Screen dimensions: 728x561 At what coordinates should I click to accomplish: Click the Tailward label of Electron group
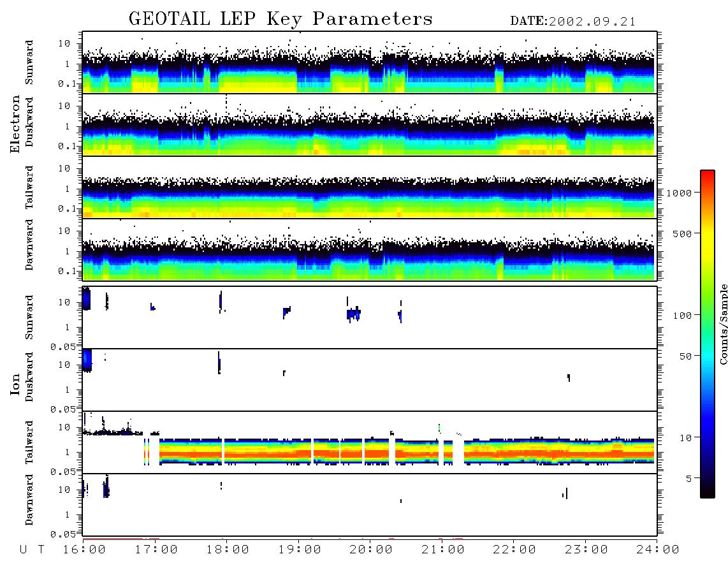click(x=29, y=187)
